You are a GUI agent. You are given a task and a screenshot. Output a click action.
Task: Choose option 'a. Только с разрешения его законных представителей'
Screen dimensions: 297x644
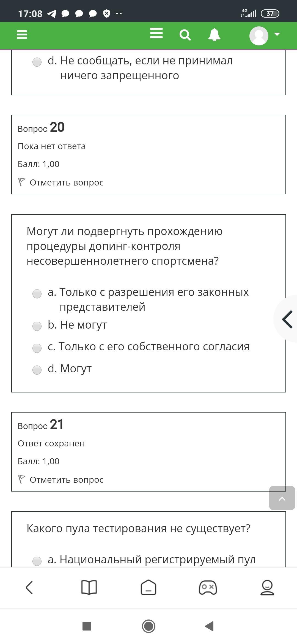[x=37, y=294]
